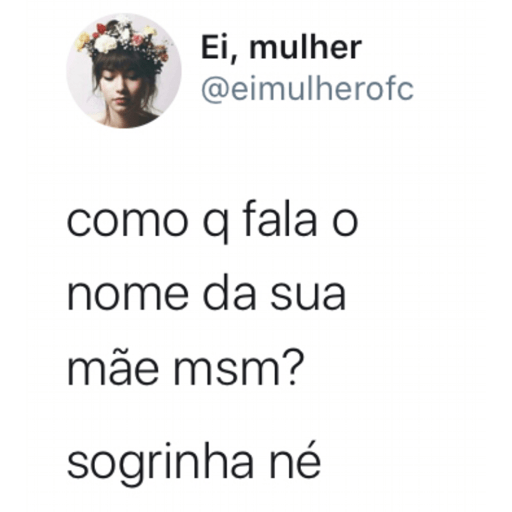Select the word "da" in the tweet
This screenshot has height=512, width=512.
[229, 292]
